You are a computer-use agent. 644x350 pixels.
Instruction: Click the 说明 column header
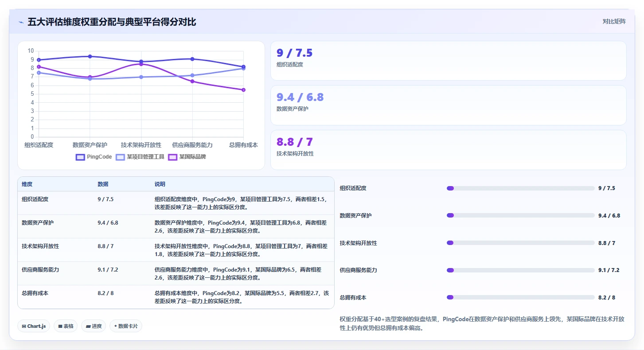click(x=160, y=184)
